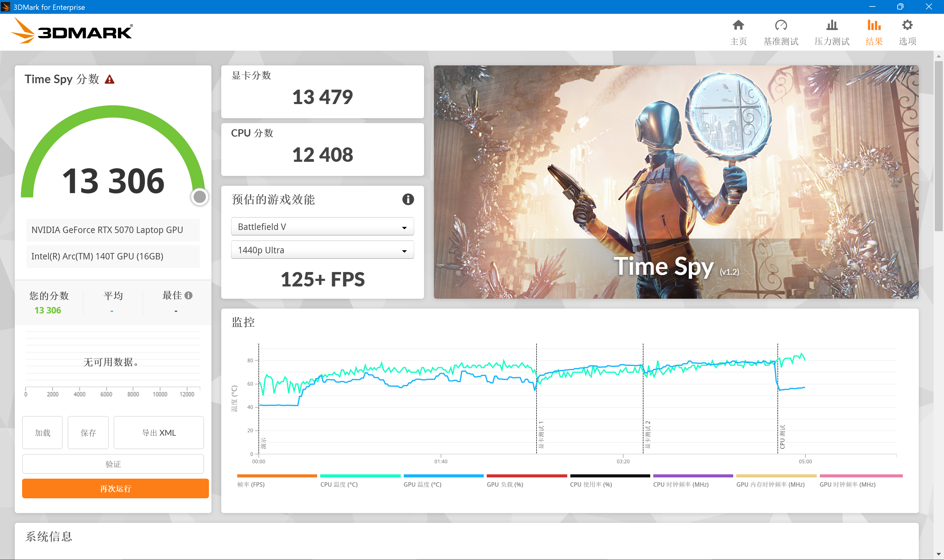Close the 3DMark window
944x560 pixels.
pos(929,7)
